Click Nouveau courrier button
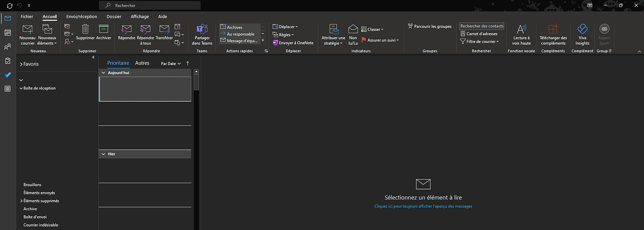The image size is (644, 230). (x=27, y=34)
